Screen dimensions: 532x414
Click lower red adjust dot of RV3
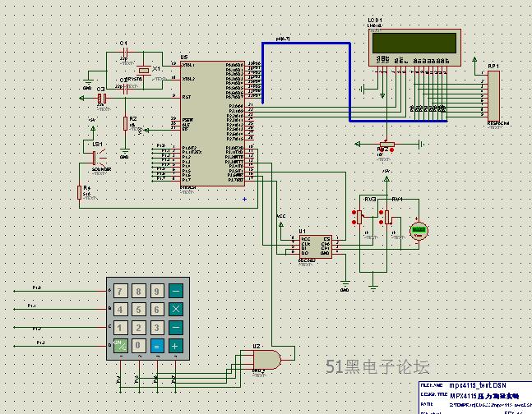click(354, 222)
